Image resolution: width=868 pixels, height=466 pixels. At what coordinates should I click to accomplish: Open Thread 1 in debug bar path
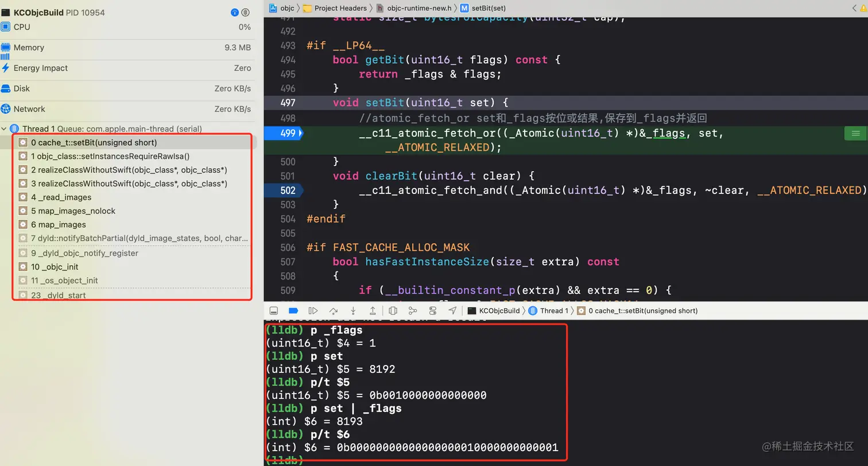tap(548, 310)
